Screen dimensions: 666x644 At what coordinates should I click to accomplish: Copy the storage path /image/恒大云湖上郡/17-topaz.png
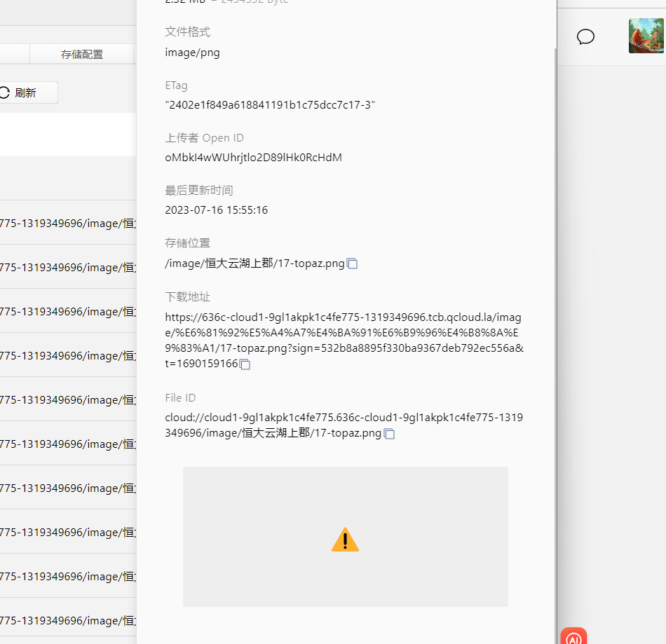(352, 263)
